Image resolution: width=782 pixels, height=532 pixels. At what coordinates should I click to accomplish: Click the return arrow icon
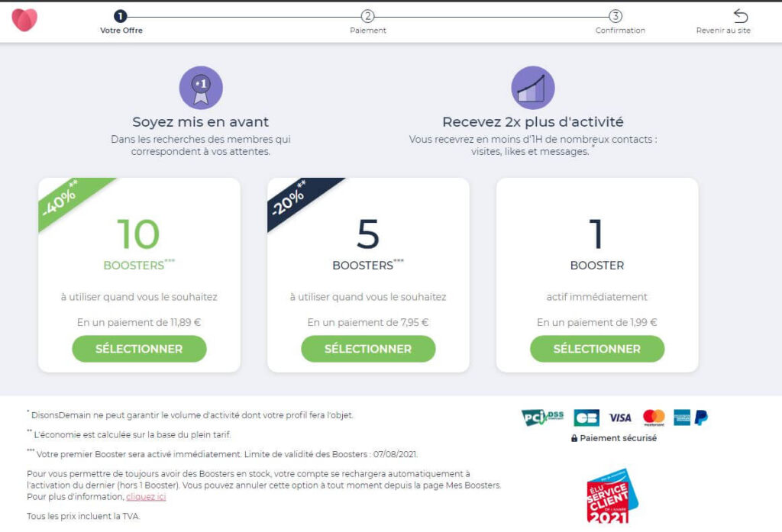coord(740,16)
